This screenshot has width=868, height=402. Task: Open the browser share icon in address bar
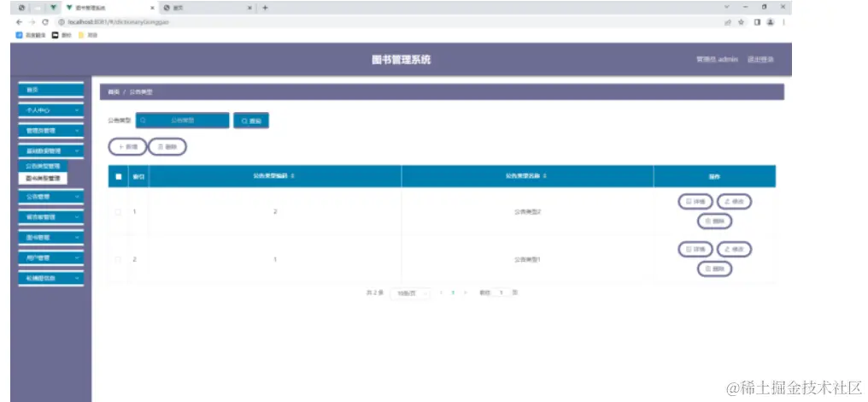727,21
